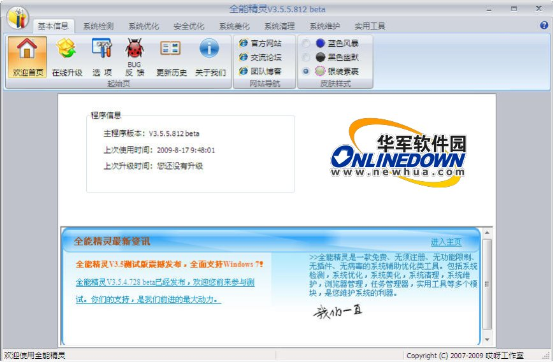Open 交流论坛 forum link

click(260, 57)
